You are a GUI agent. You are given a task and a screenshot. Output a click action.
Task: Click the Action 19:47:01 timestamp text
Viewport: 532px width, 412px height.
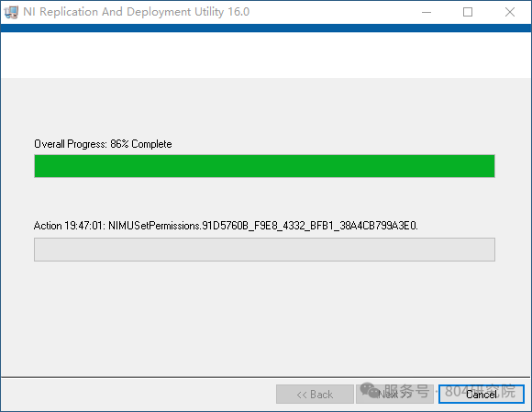70,226
